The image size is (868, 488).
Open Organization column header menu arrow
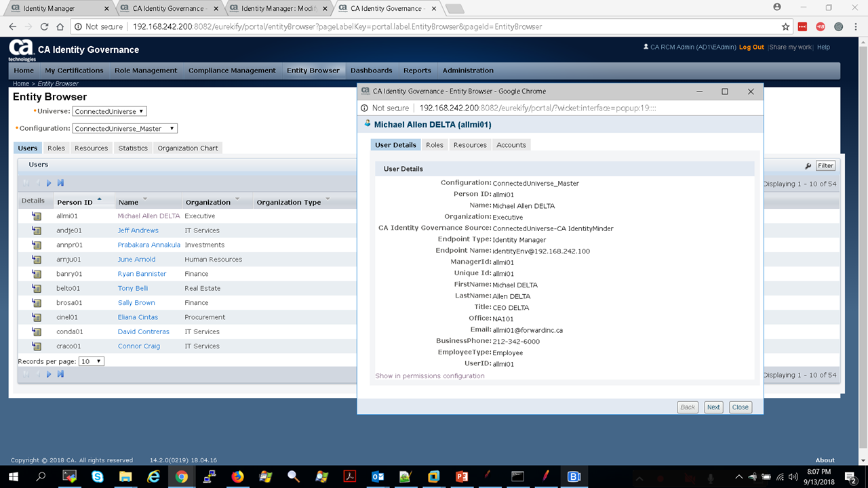click(237, 199)
